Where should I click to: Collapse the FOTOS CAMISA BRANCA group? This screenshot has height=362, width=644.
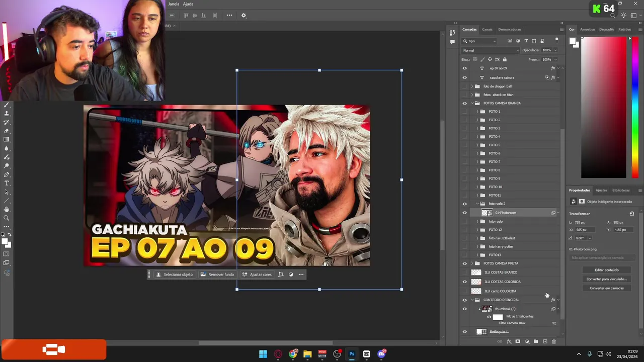(x=472, y=103)
